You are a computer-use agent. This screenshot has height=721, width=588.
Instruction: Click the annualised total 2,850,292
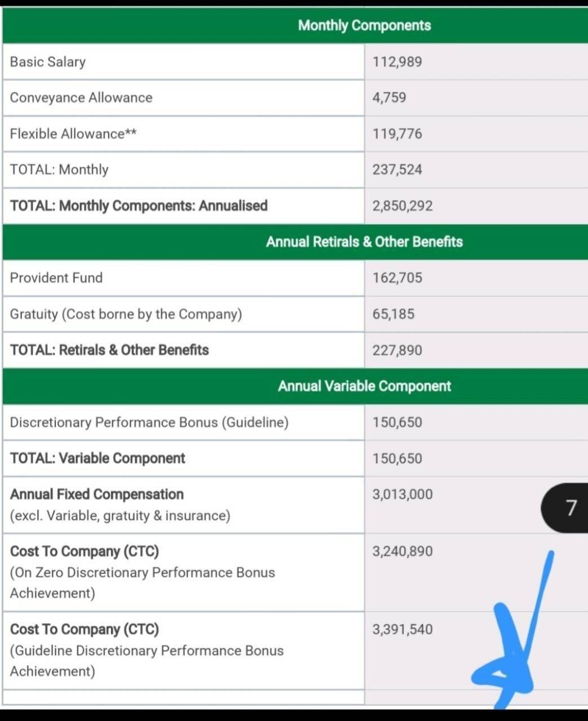[403, 206]
